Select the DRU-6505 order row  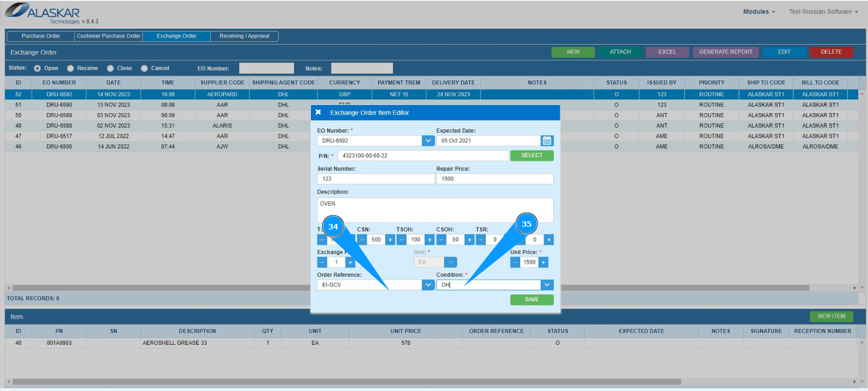coord(432,146)
